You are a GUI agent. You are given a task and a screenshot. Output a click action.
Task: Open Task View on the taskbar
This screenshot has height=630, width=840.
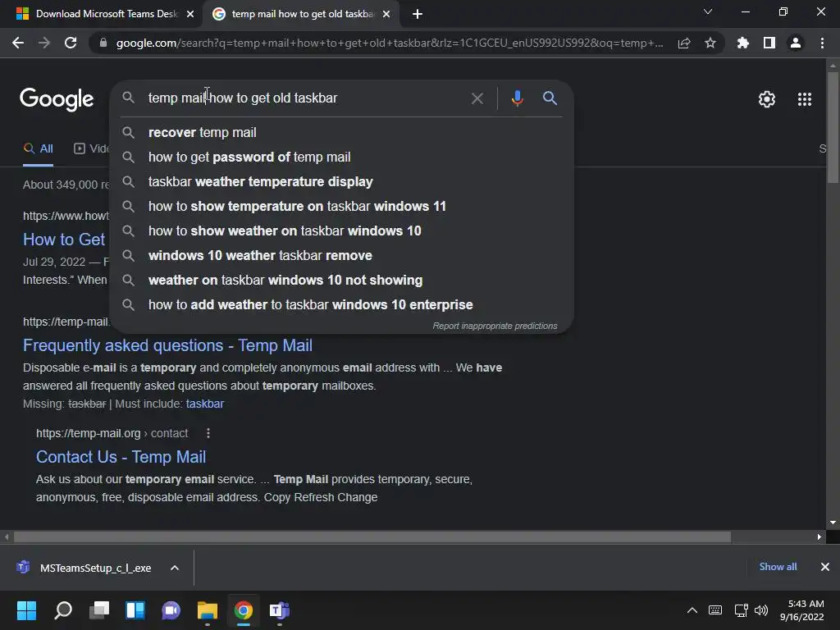[x=99, y=610]
